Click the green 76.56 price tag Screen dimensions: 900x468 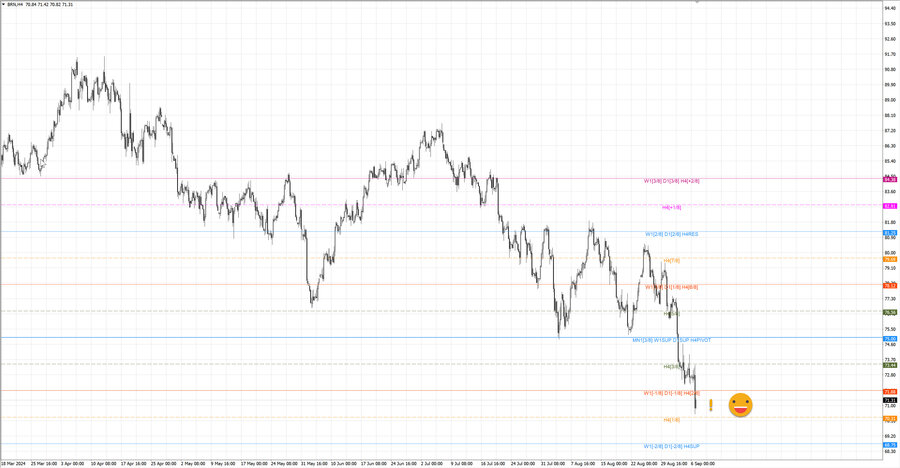890,312
